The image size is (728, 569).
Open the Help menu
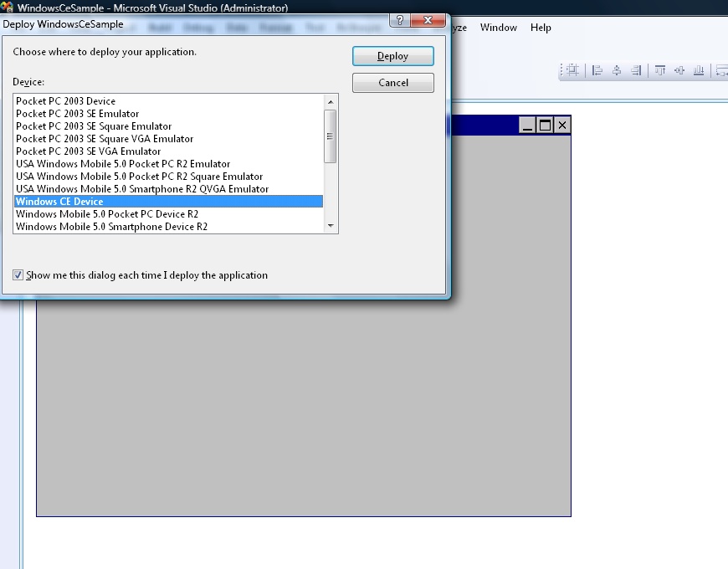coord(541,28)
